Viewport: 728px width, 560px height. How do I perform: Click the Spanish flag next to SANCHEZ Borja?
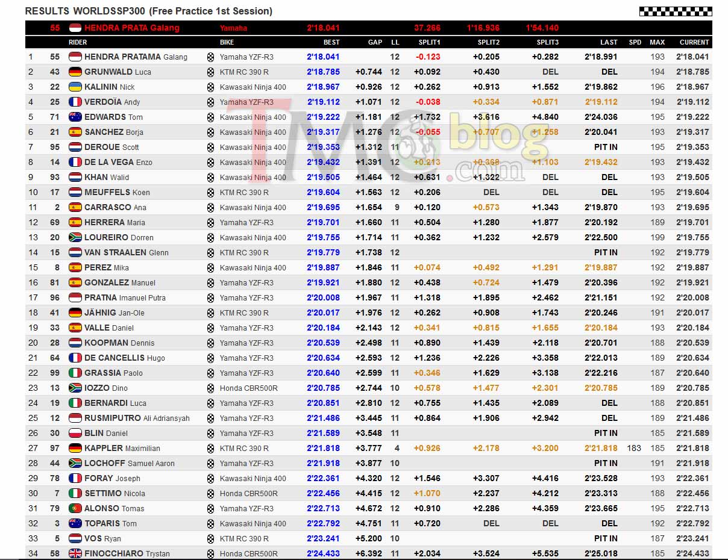(75, 132)
